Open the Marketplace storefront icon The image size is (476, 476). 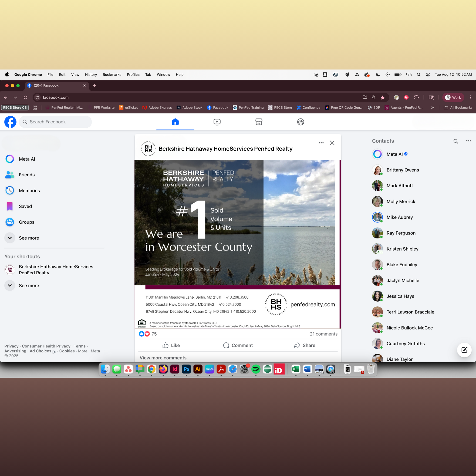pyautogui.click(x=259, y=122)
